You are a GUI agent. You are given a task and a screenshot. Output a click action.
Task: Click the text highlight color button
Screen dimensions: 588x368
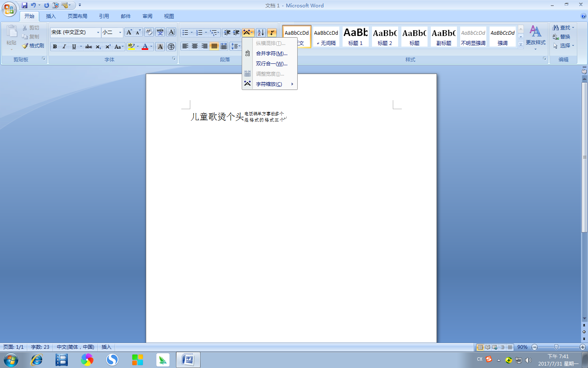[x=131, y=47]
